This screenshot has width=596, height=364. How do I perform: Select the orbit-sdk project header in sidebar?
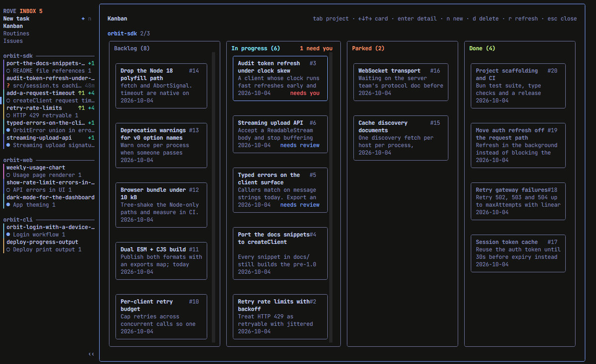click(x=18, y=56)
